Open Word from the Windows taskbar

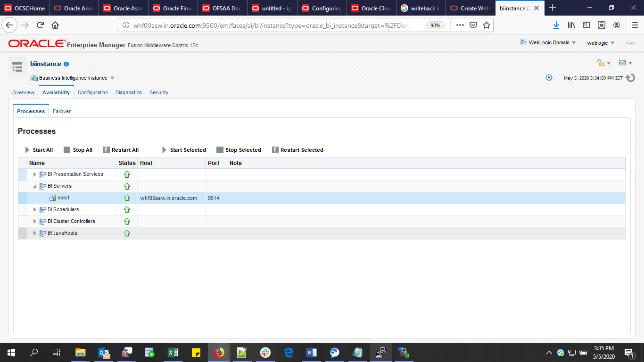click(312, 353)
